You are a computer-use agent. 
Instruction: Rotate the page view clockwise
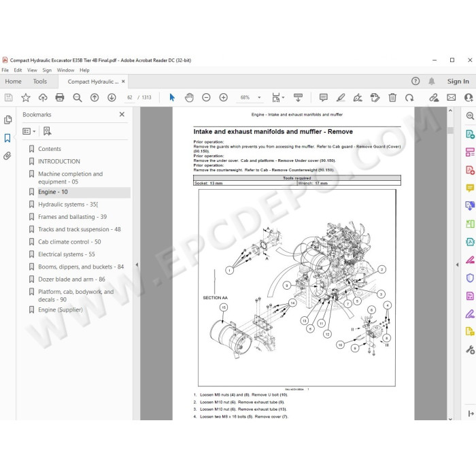tap(409, 97)
